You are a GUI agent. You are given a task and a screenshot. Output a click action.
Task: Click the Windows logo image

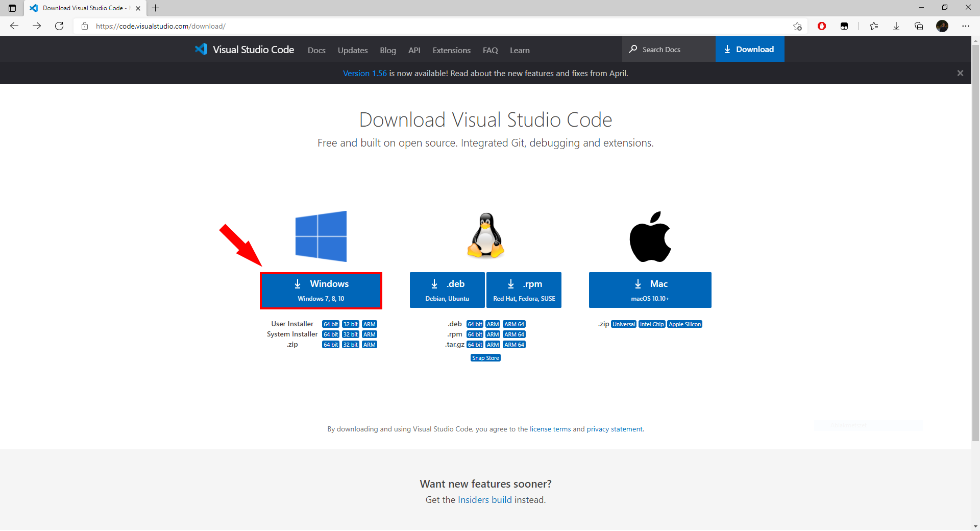click(x=321, y=236)
